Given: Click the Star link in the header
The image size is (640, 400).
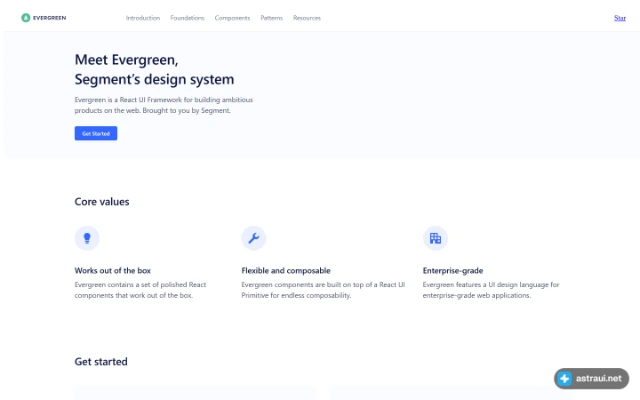Looking at the screenshot, I should click(620, 18).
